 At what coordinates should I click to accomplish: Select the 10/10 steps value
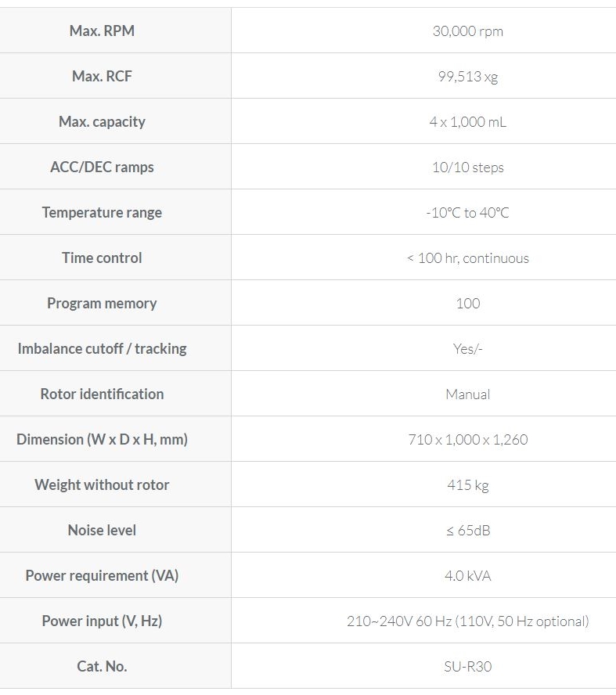click(467, 167)
